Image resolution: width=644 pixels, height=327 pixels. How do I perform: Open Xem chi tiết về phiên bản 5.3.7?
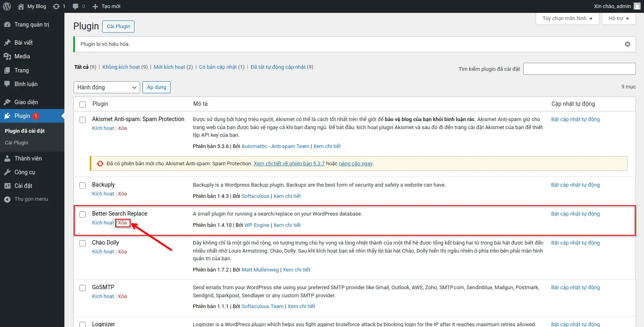click(289, 164)
